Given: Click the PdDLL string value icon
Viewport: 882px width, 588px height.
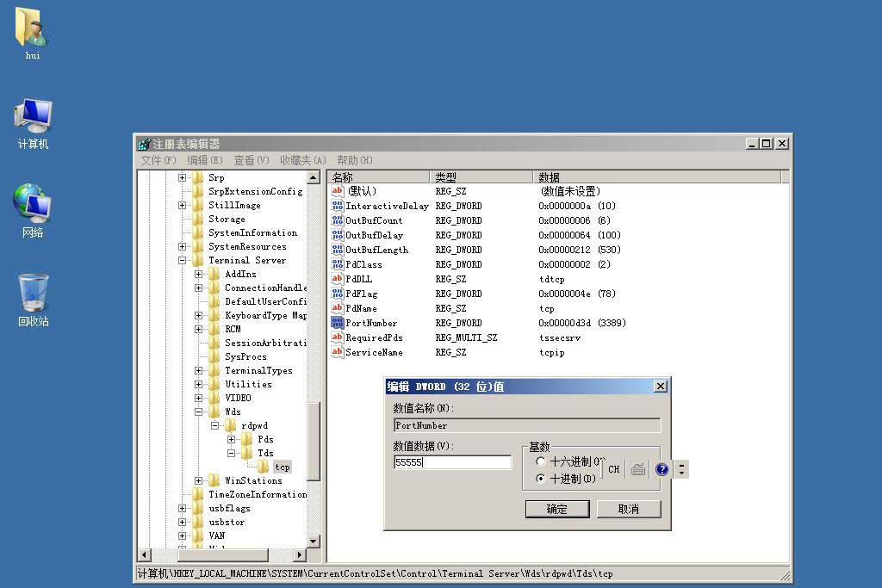Looking at the screenshot, I should [x=338, y=279].
